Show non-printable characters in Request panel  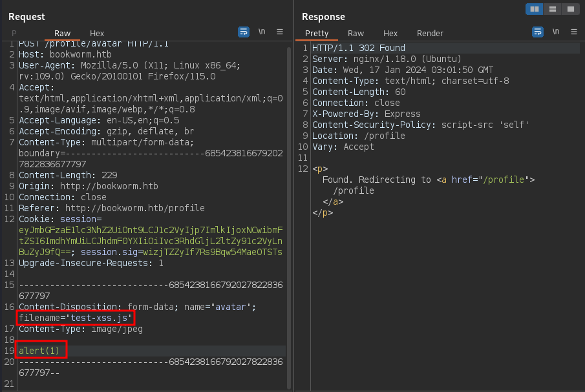click(262, 32)
